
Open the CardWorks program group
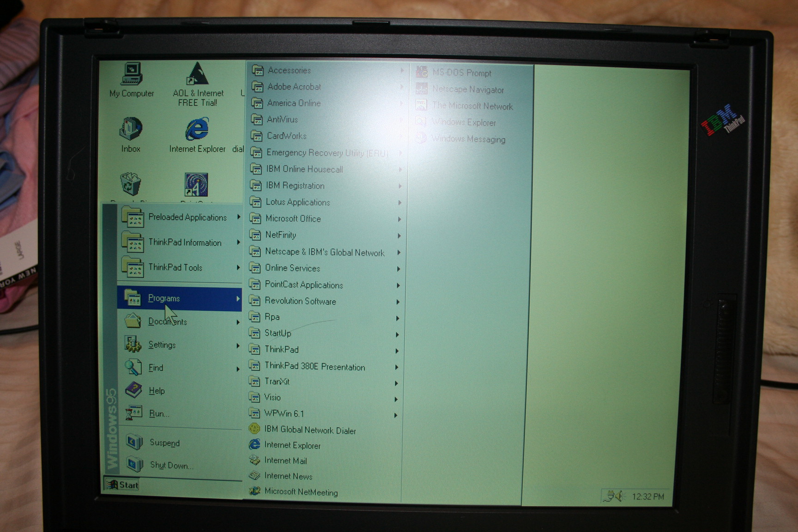coord(326,136)
